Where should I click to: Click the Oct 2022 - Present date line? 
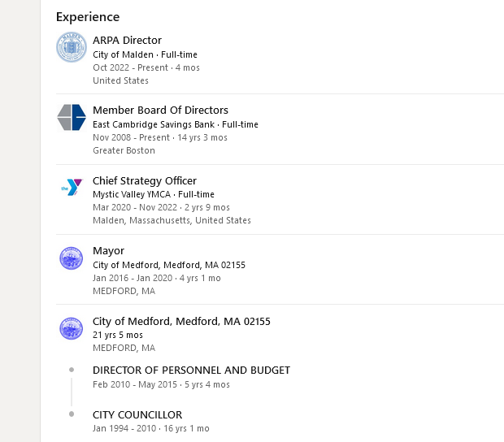(x=146, y=67)
